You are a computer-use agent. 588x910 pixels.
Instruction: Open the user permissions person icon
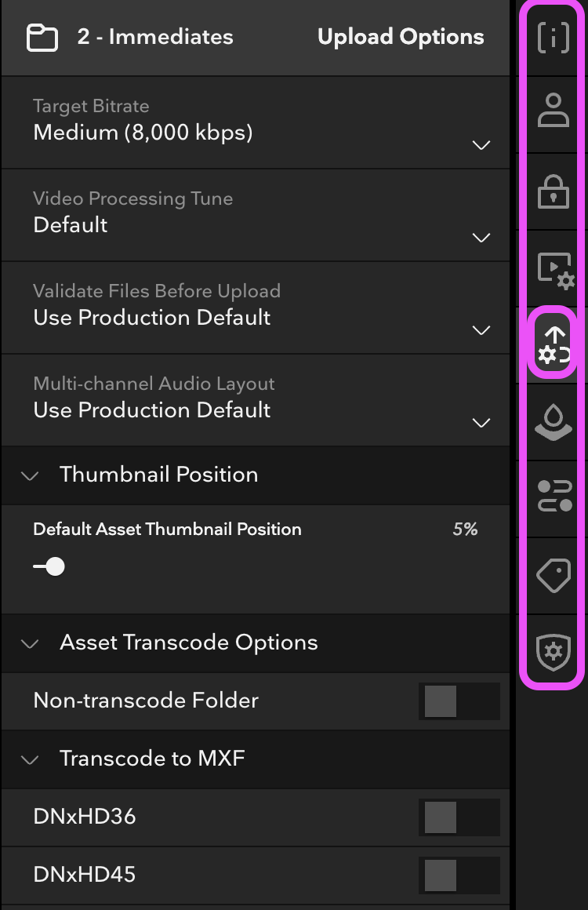tap(554, 111)
